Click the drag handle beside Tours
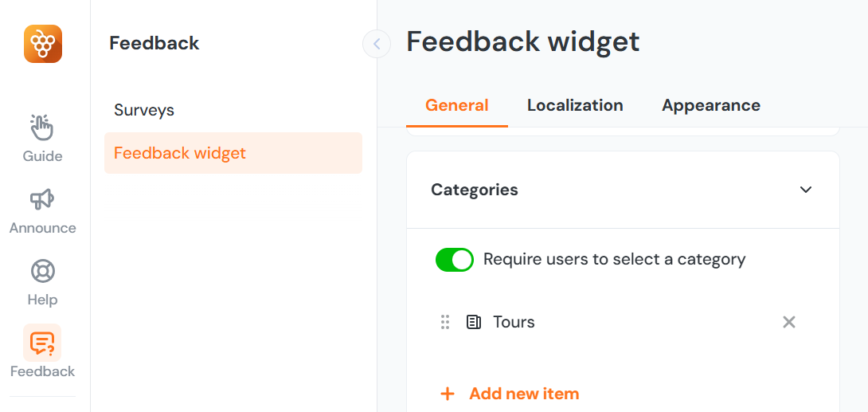 [x=445, y=322]
